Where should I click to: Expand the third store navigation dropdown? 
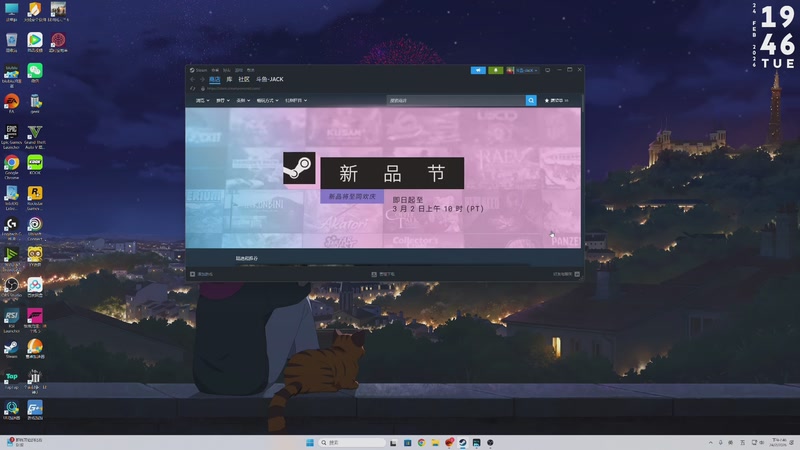pos(243,101)
